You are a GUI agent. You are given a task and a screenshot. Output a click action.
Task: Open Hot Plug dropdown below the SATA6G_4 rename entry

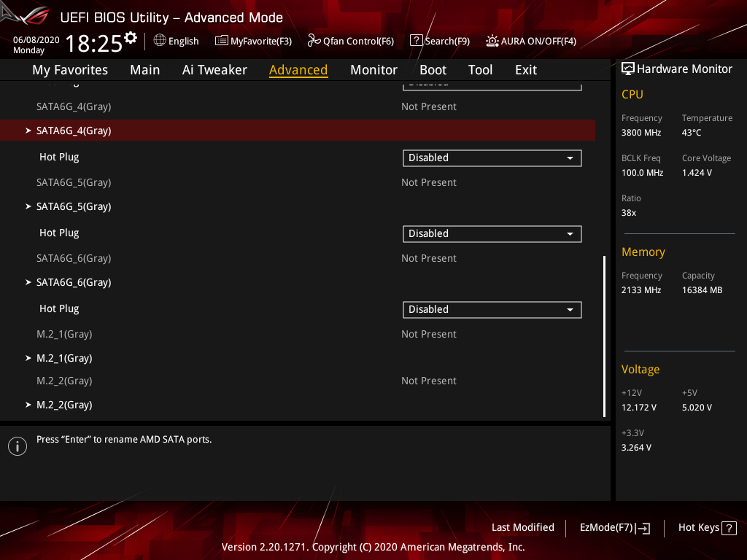[492, 158]
